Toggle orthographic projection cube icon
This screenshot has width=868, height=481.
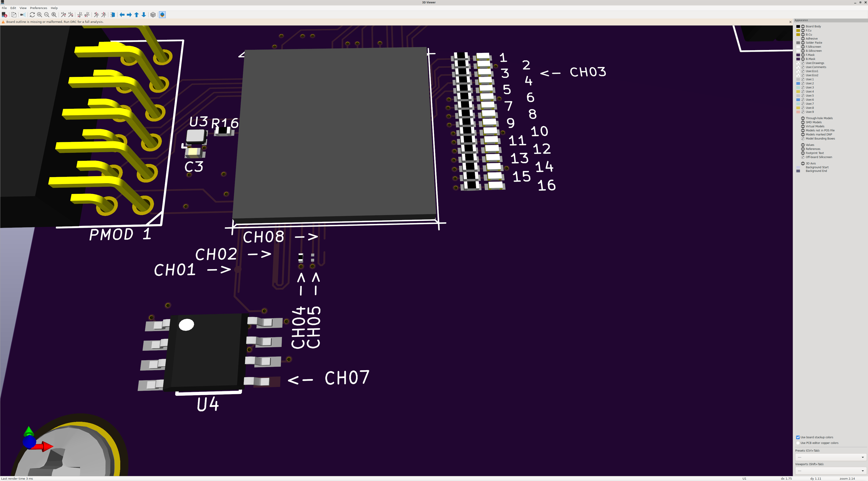click(153, 15)
